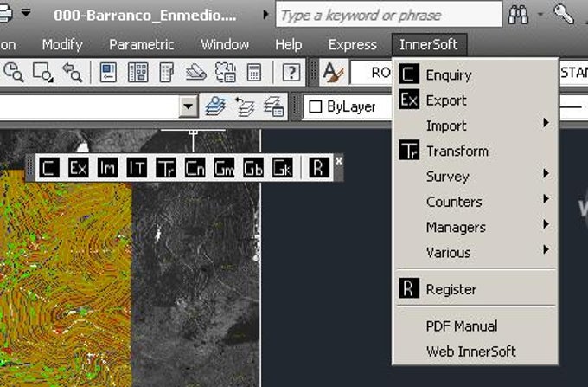Close the floating InnerSoft toolbar
The image size is (588, 387).
click(x=339, y=161)
